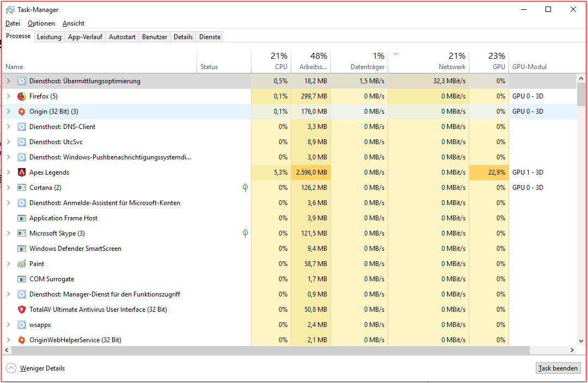The width and height of the screenshot is (588, 383).
Task: Expand the Diensthost: Übermittlungsoptimierung entry
Action: click(9, 81)
